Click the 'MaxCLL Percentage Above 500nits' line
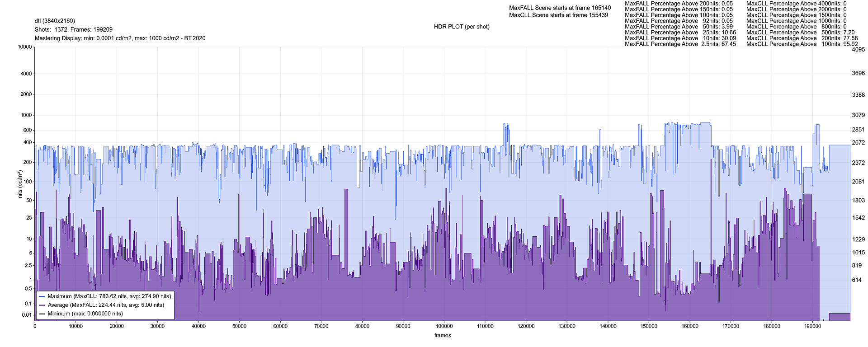Screen dimensions: 868x347 [x=800, y=33]
